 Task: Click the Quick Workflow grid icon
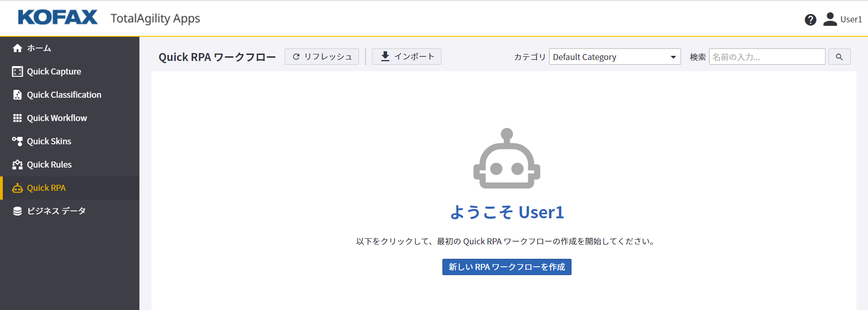[x=18, y=118]
